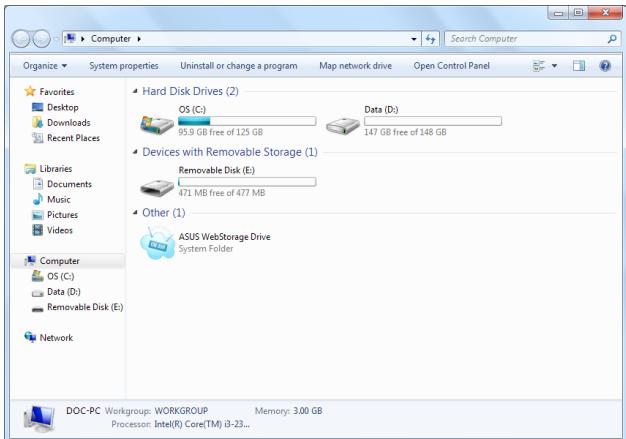This screenshot has width=626, height=439.
Task: Collapse Devices with Removable Storage group
Action: (x=135, y=152)
